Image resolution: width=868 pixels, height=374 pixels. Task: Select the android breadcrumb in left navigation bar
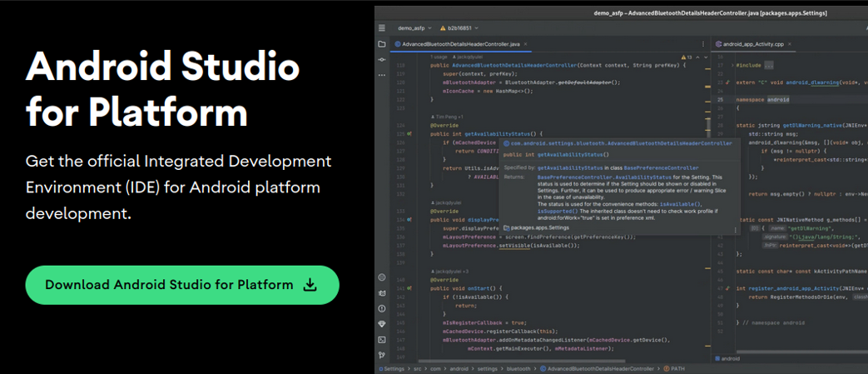457,368
